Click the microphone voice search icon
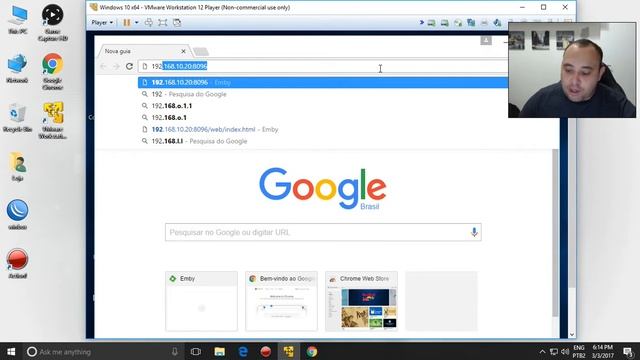 (474, 232)
